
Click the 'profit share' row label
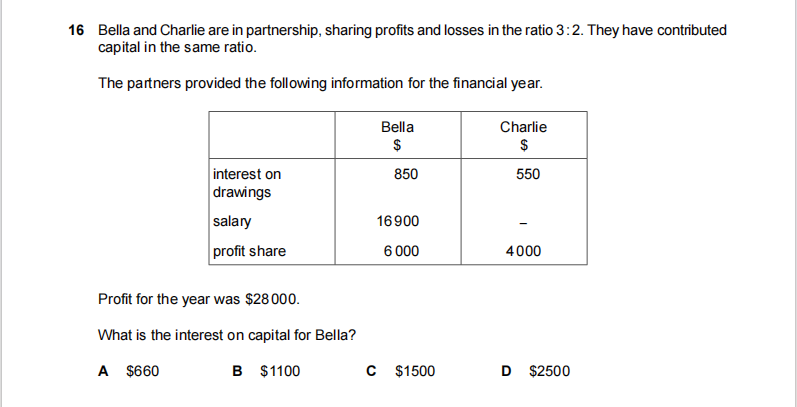pos(249,251)
